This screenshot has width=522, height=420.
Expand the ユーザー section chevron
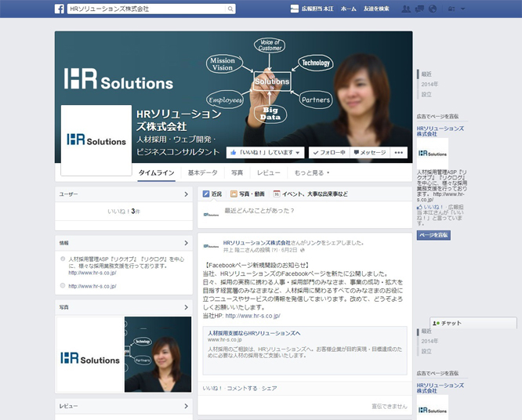186,194
